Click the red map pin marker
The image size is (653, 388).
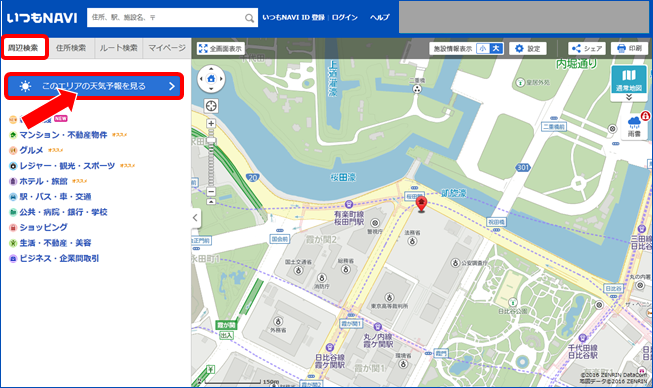[x=421, y=204]
